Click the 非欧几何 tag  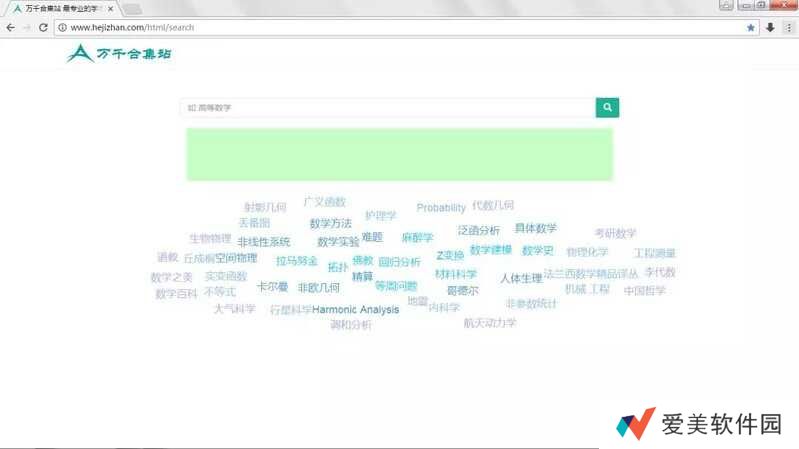click(x=318, y=287)
